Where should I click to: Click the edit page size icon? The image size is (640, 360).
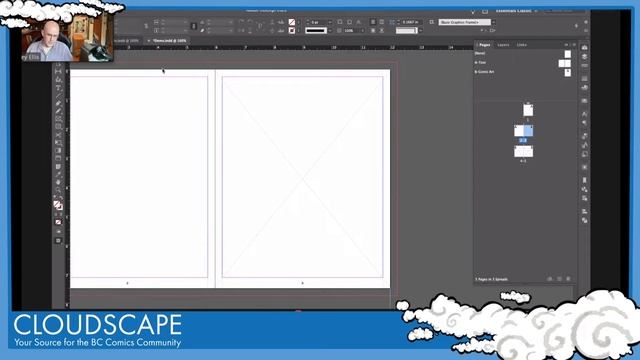click(x=550, y=279)
